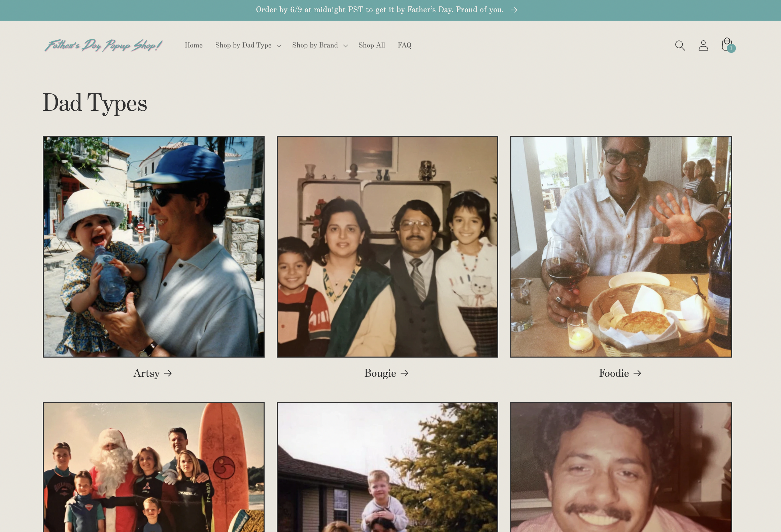Open the Artsy dad photo thumbnail
Image resolution: width=781 pixels, height=532 pixels.
(x=154, y=246)
